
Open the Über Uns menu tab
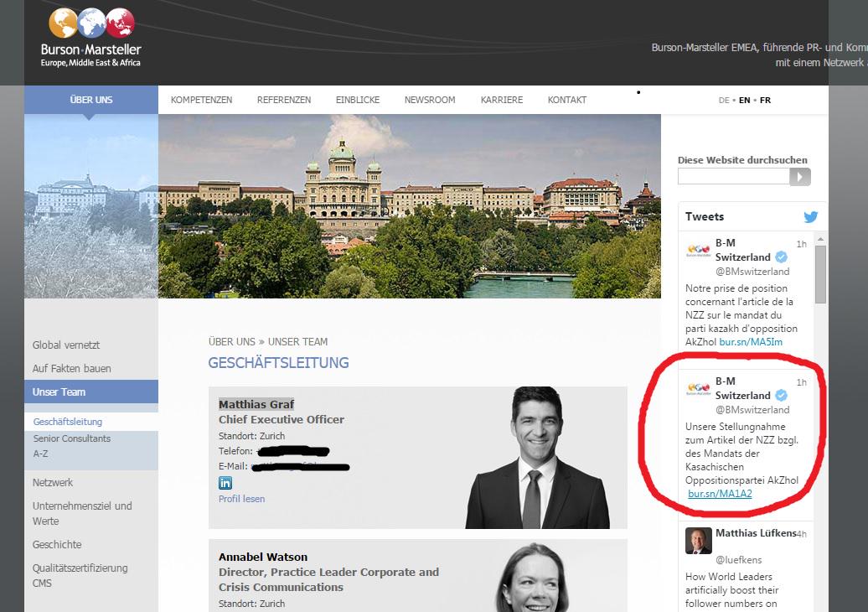(91, 100)
